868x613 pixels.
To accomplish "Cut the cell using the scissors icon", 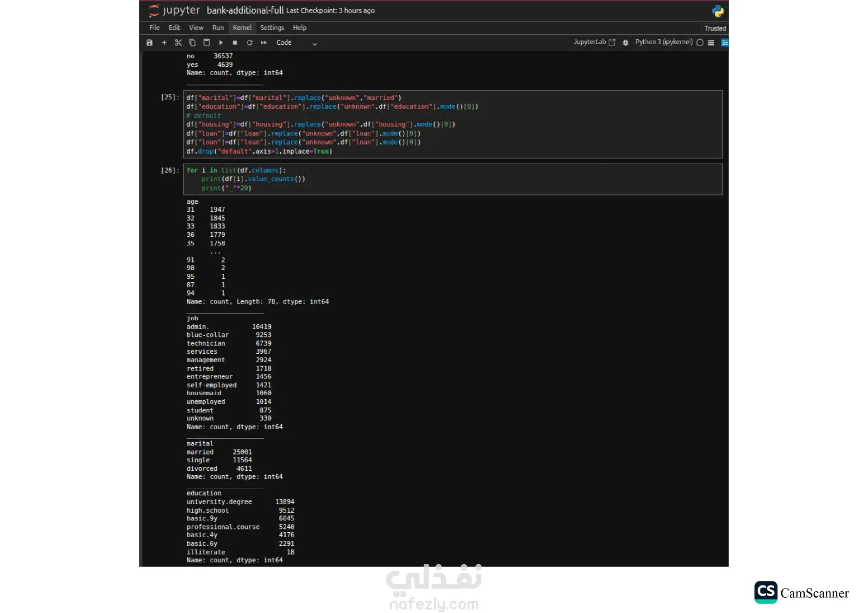I will coord(178,42).
